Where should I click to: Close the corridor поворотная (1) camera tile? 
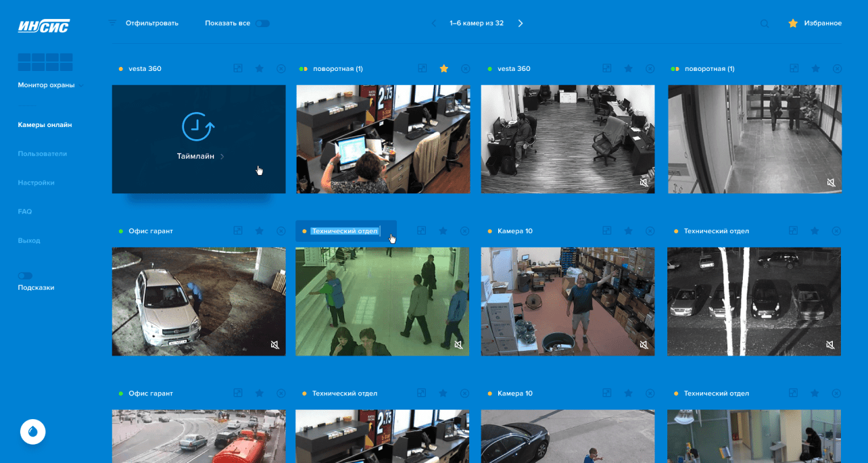click(x=837, y=69)
